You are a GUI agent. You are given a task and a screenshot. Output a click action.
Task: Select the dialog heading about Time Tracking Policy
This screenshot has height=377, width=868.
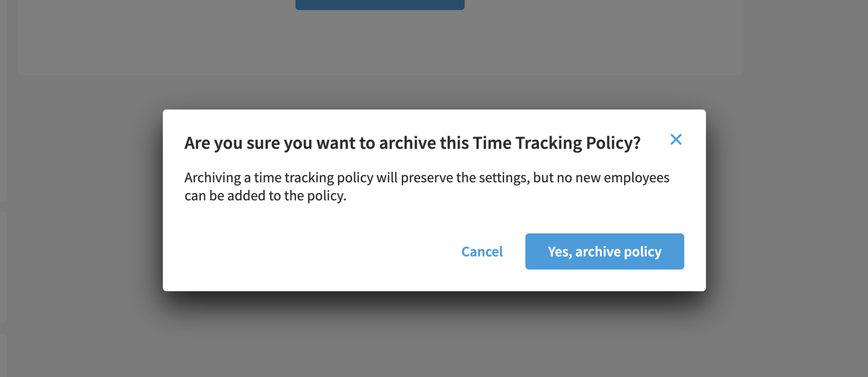point(413,143)
